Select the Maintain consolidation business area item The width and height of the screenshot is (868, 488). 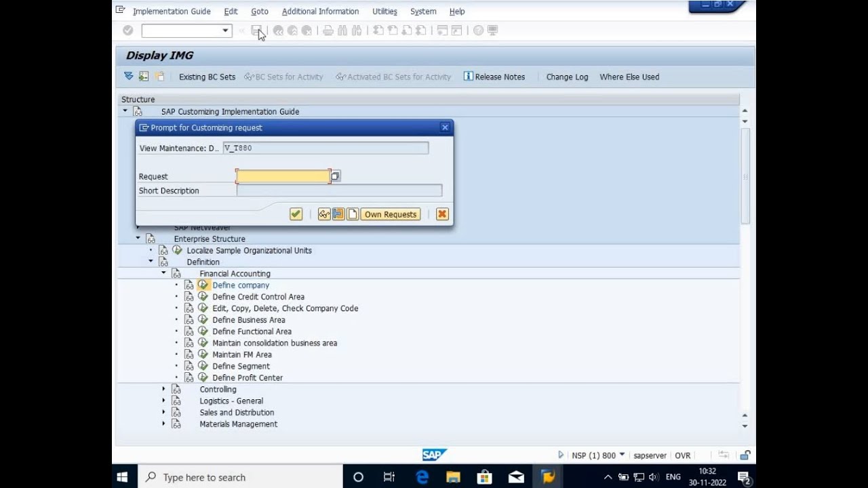275,343
